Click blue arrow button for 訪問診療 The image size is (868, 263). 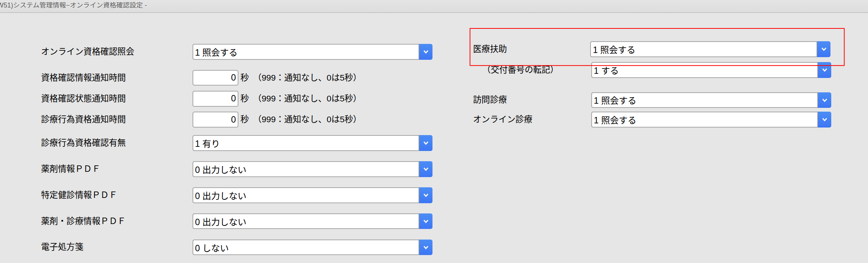click(824, 100)
